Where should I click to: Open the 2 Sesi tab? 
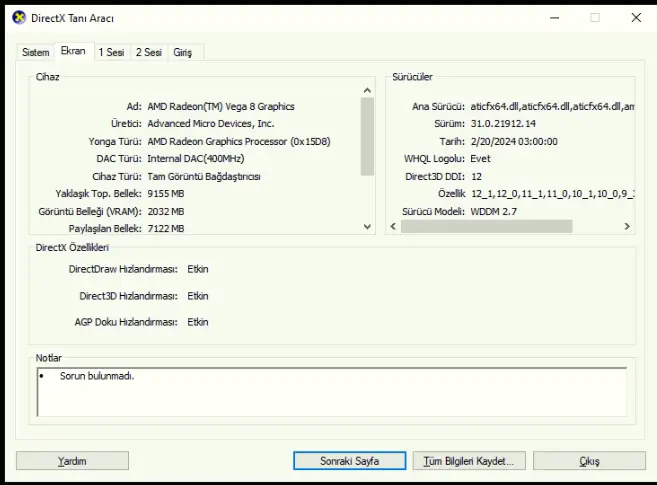tap(149, 52)
